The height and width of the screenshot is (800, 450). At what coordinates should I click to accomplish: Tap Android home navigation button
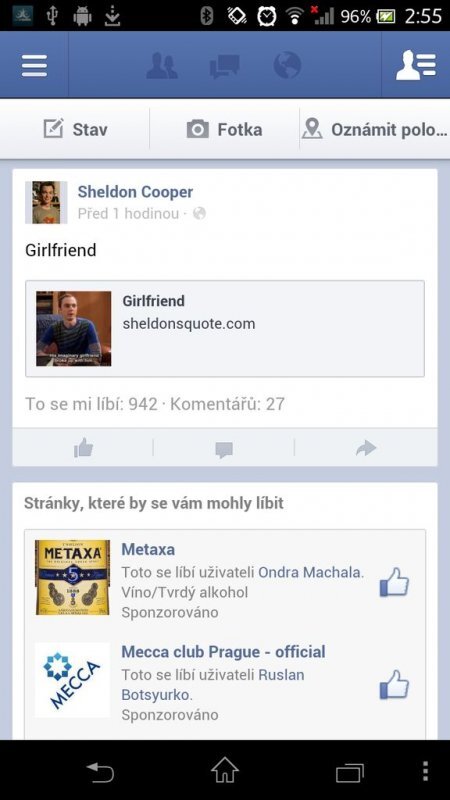pyautogui.click(x=225, y=771)
